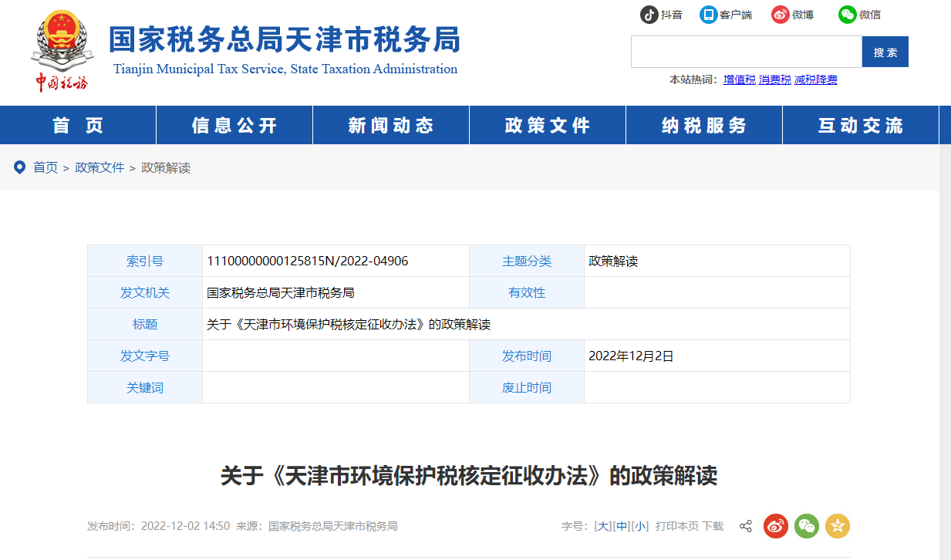Click the 发文机关 table label

(145, 292)
